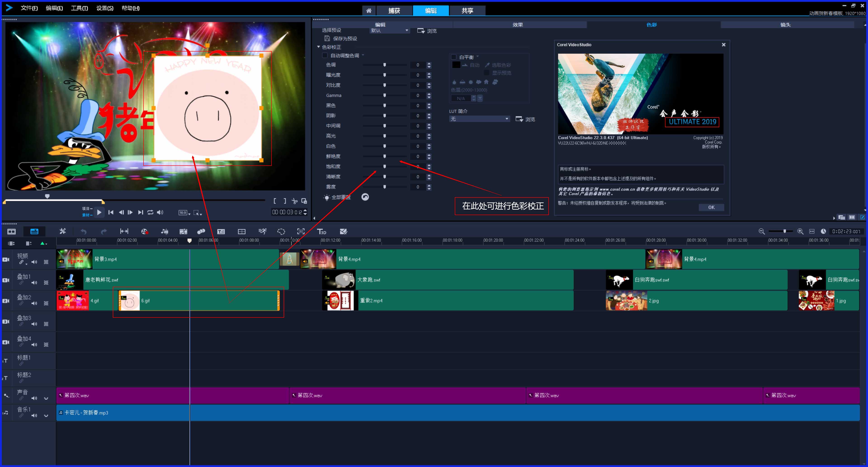The height and width of the screenshot is (467, 868).
Task: Open the motion tracking overlapping-circles icon
Action: [201, 232]
